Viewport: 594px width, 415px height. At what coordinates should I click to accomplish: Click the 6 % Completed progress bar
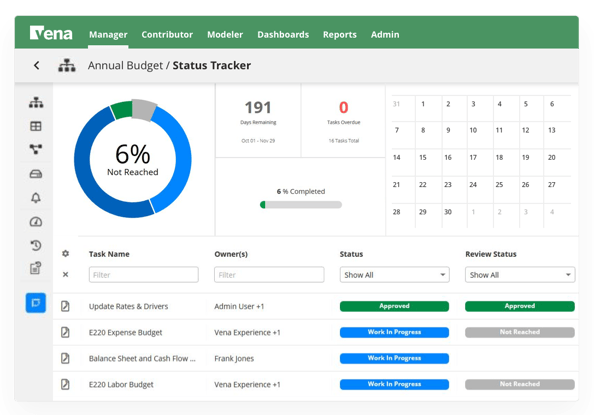(x=301, y=205)
